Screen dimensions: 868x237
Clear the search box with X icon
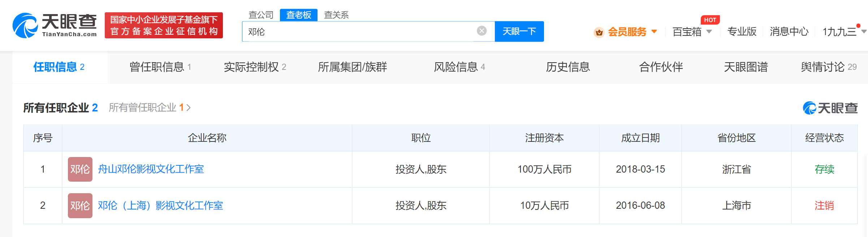[x=481, y=31]
